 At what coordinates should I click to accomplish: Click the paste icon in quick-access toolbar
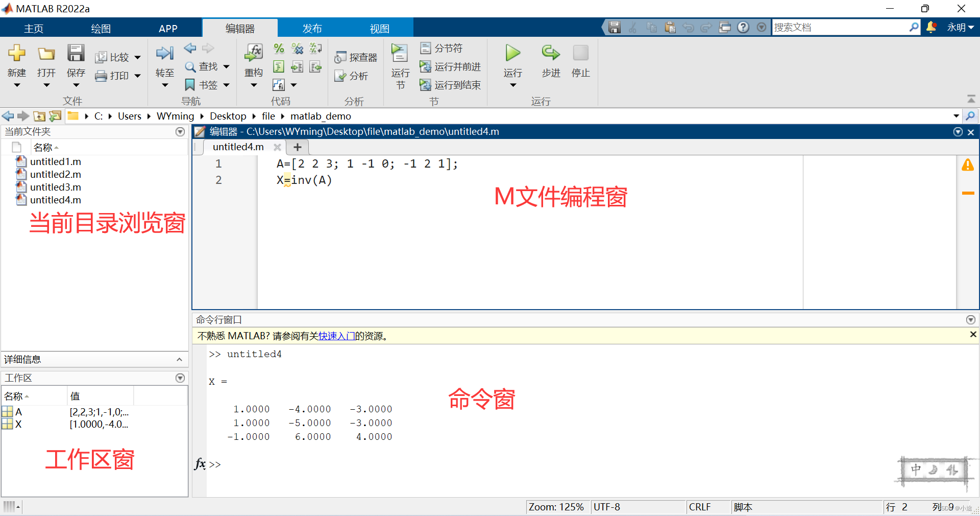[x=670, y=27]
